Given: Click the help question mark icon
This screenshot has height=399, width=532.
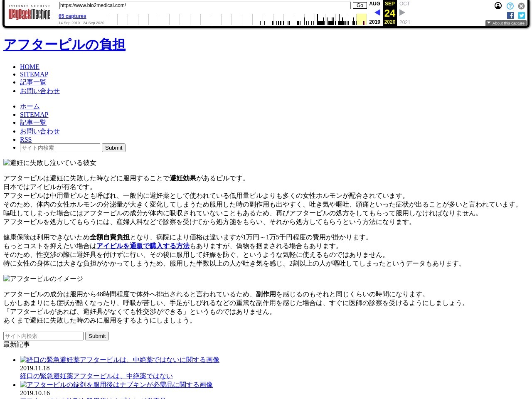Looking at the screenshot, I should [x=510, y=6].
